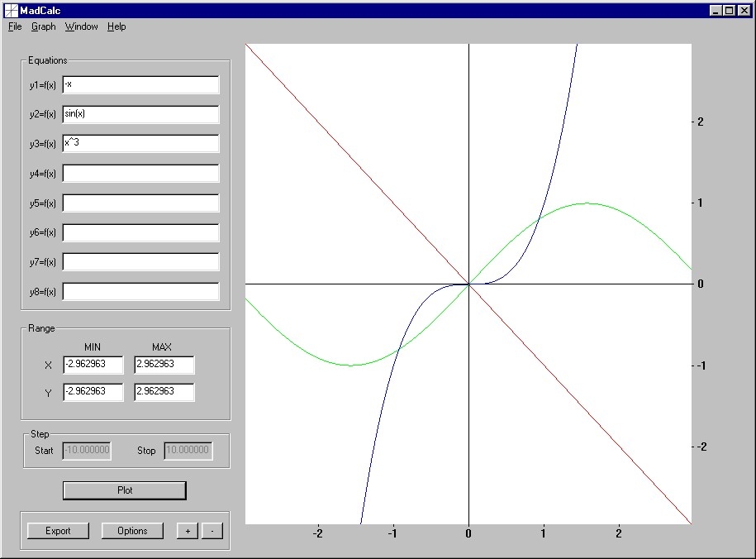Zoom in with the + button
Image resolution: width=756 pixels, height=559 pixels.
point(188,531)
